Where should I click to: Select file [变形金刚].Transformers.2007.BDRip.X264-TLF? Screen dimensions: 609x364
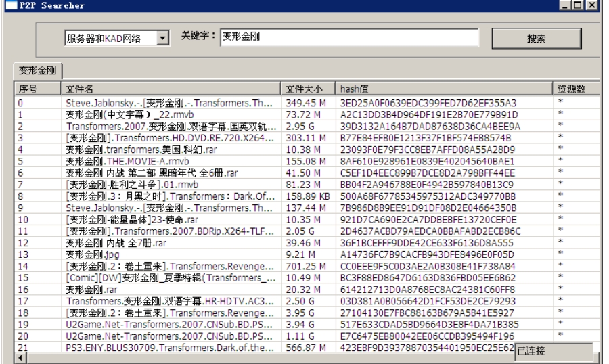point(171,231)
